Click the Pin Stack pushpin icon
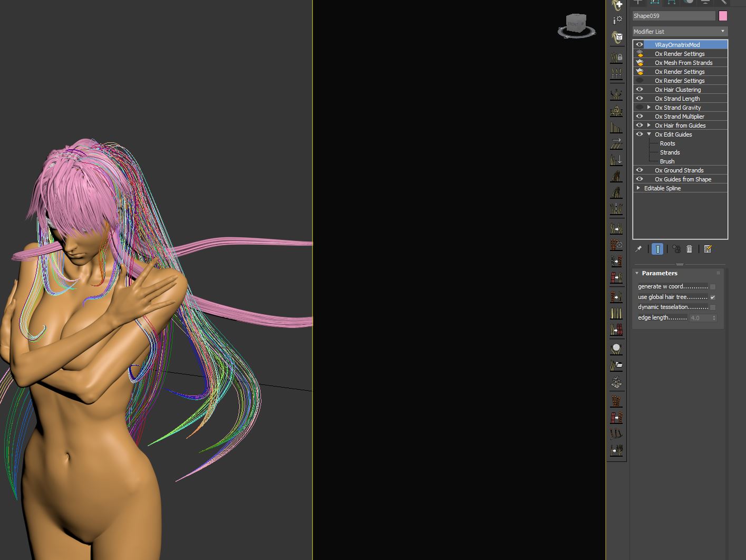The height and width of the screenshot is (560, 746). (638, 249)
